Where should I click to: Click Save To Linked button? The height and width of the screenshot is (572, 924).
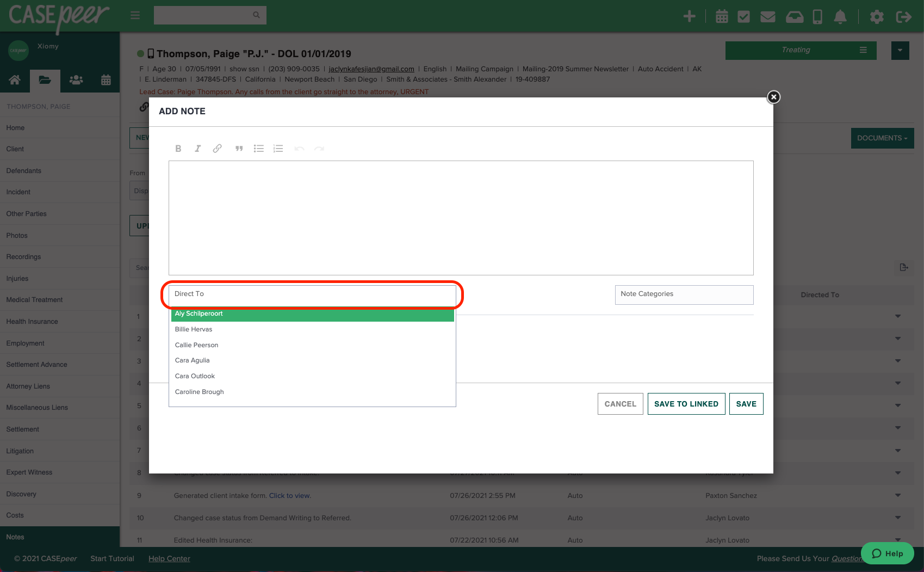(686, 404)
